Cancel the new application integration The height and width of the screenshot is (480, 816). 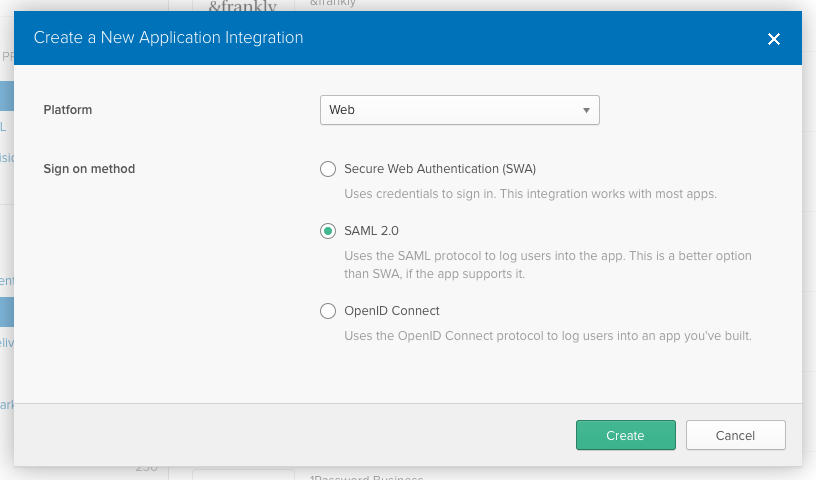pos(735,435)
